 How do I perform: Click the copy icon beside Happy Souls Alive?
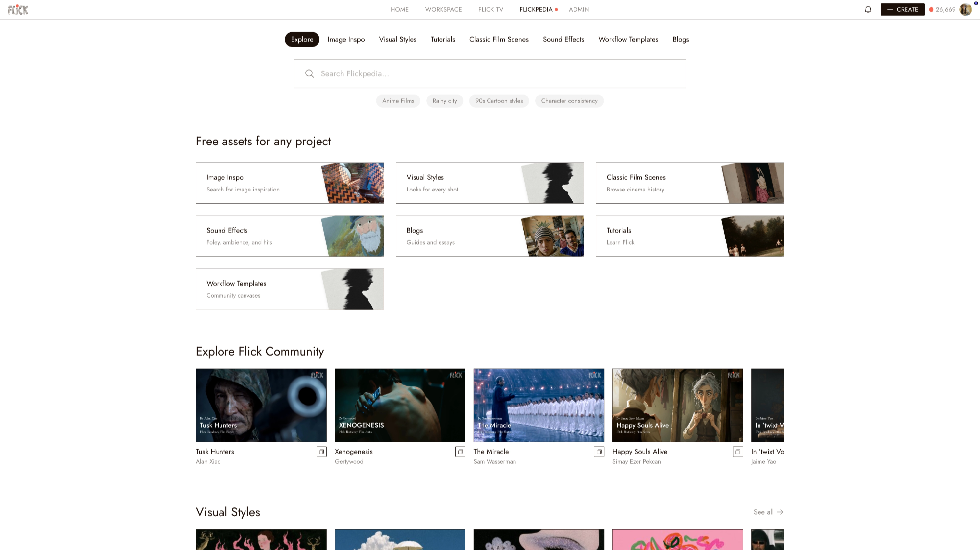tap(738, 452)
